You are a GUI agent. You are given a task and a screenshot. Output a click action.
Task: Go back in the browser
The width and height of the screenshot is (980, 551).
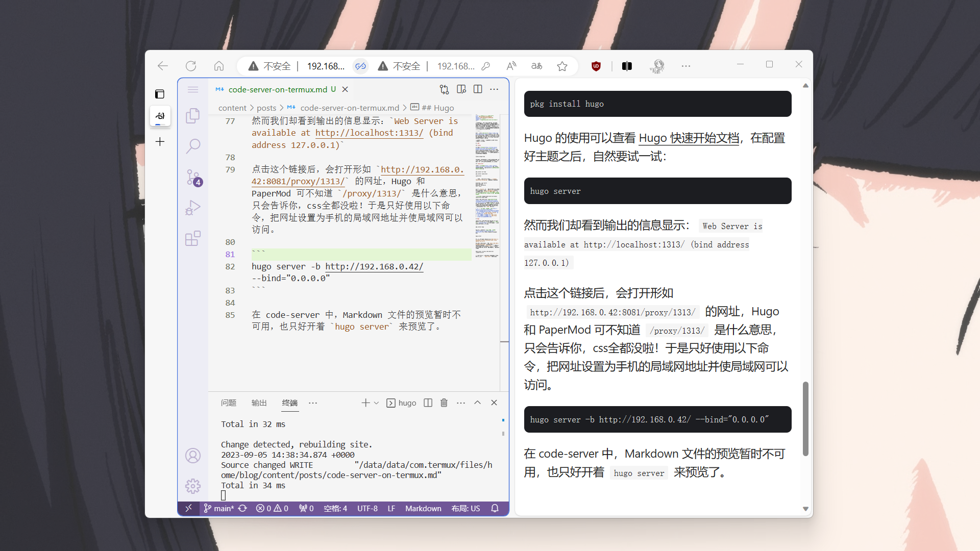pos(163,66)
